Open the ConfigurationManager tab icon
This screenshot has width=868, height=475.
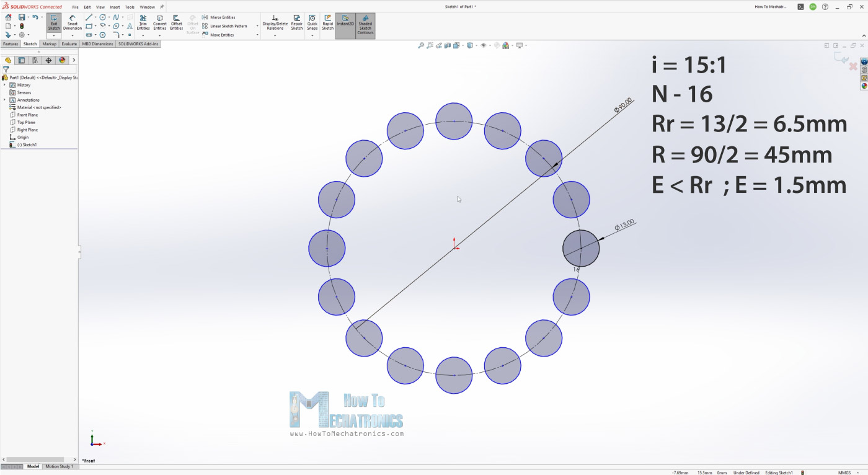pyautogui.click(x=35, y=60)
